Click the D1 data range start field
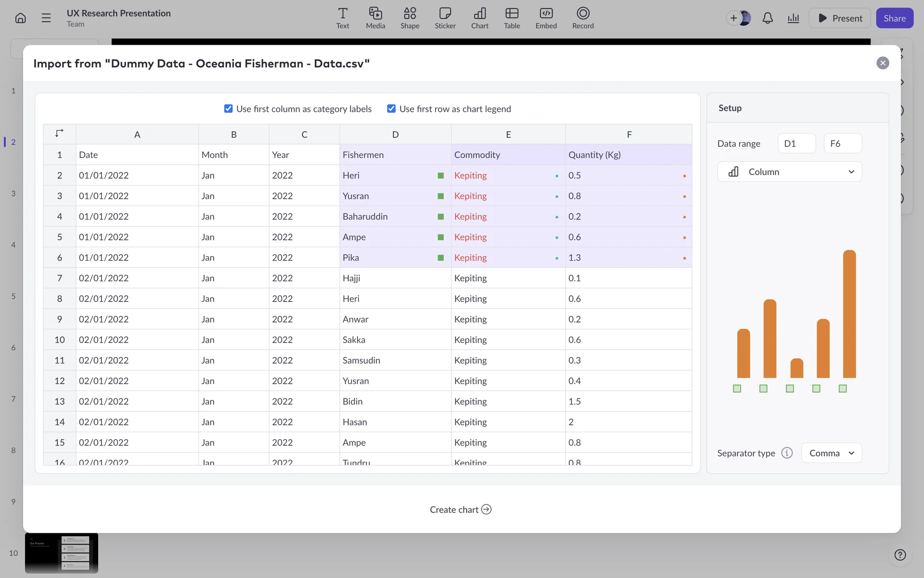This screenshot has width=924, height=578. pyautogui.click(x=796, y=144)
